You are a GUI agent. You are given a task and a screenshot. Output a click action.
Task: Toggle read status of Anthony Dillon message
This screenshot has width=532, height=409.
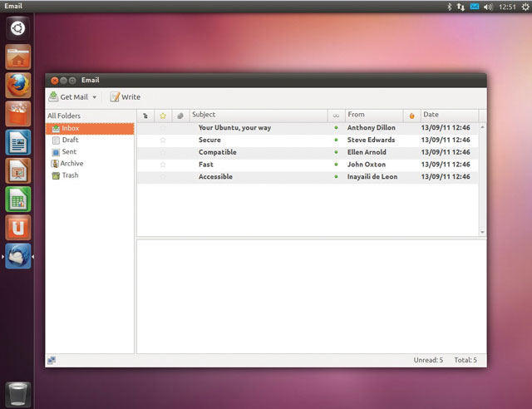(336, 128)
